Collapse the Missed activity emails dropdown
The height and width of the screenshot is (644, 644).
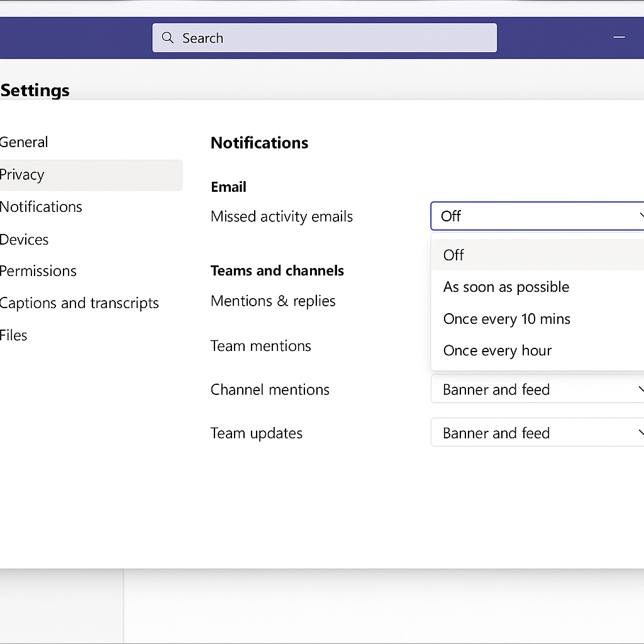coord(537,216)
